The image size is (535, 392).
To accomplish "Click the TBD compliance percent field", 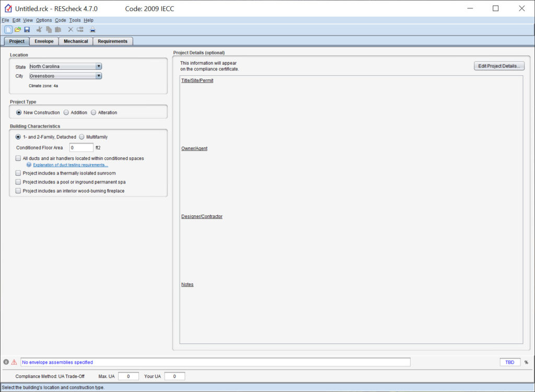I will (x=510, y=362).
